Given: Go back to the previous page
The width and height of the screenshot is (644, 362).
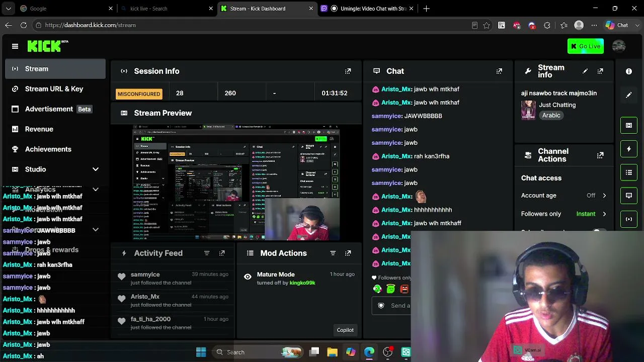Looking at the screenshot, I should coord(9,25).
